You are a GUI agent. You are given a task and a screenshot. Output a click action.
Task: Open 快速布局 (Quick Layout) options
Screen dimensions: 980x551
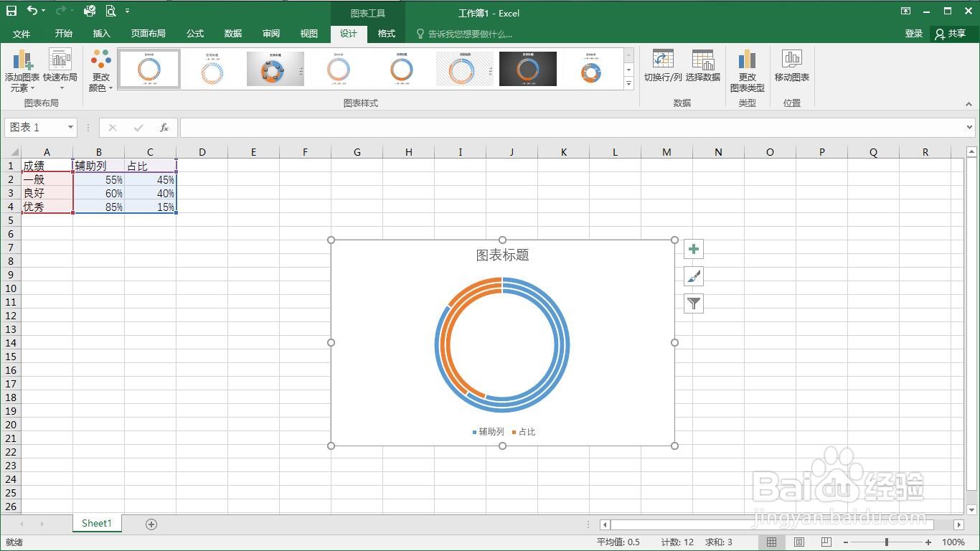click(60, 71)
